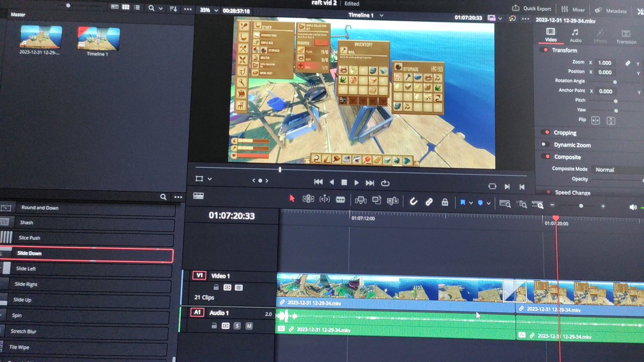The width and height of the screenshot is (644, 362).
Task: Open the marker color dropdown arrow
Action: (488, 204)
